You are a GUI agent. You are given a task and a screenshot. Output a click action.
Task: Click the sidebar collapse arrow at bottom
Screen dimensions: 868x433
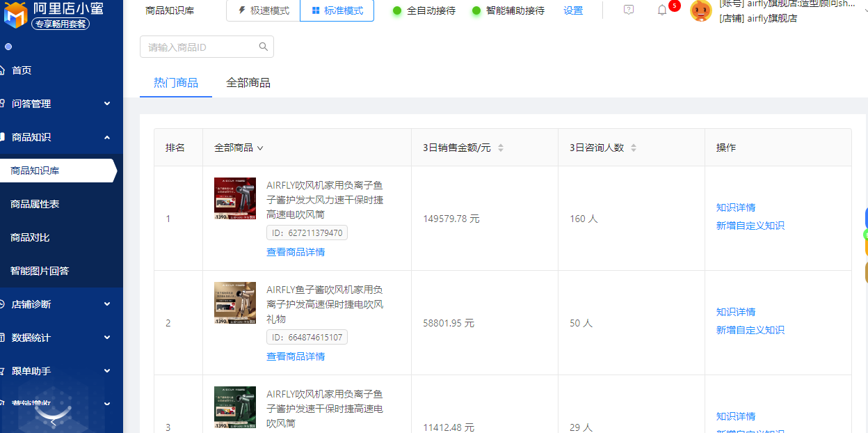click(x=54, y=420)
